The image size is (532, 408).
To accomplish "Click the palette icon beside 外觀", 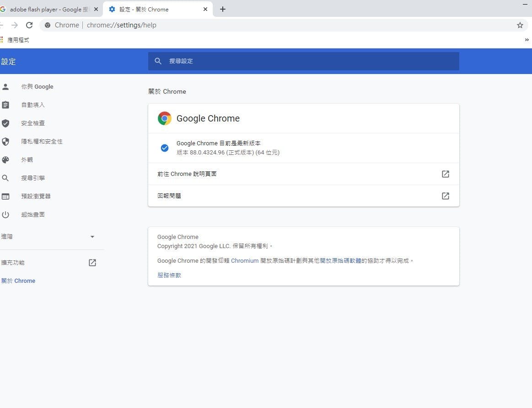I will coord(5,160).
